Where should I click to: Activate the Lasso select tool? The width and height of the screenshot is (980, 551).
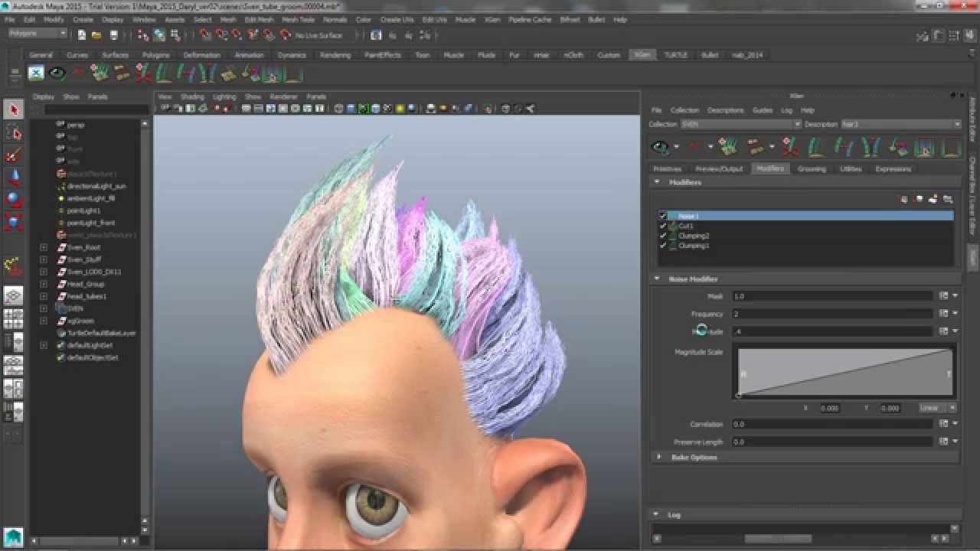coord(13,133)
